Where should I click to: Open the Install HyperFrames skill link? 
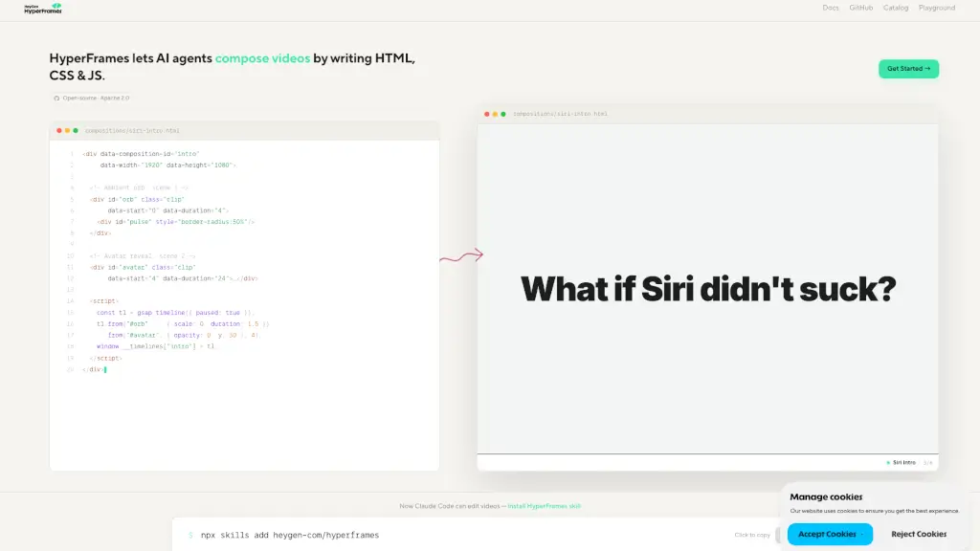[545, 506]
